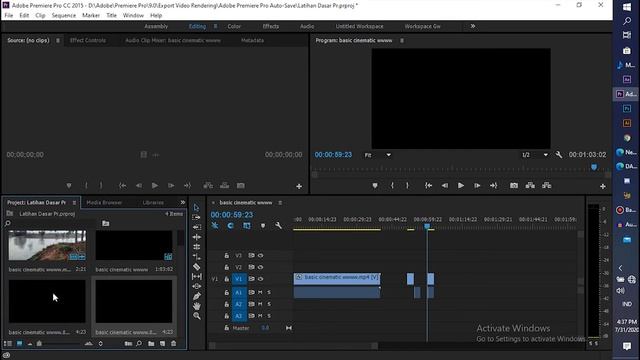Screen dimensions: 640x360
Task: Toggle V1 track output eye
Action: (x=260, y=279)
